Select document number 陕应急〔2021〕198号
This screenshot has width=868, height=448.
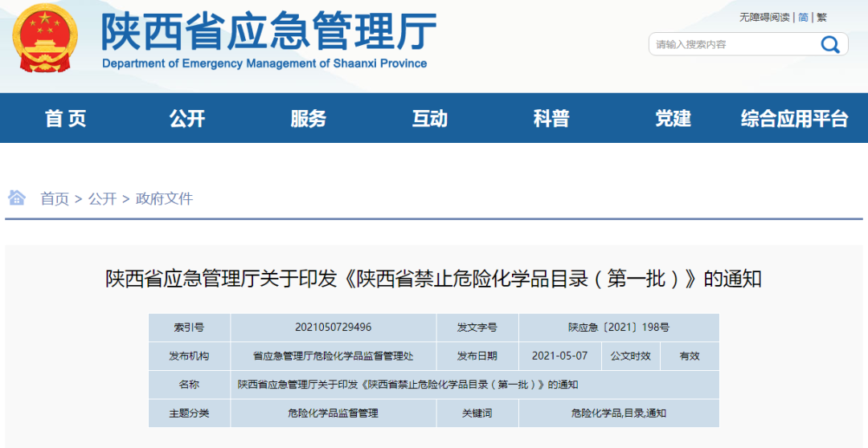619,328
